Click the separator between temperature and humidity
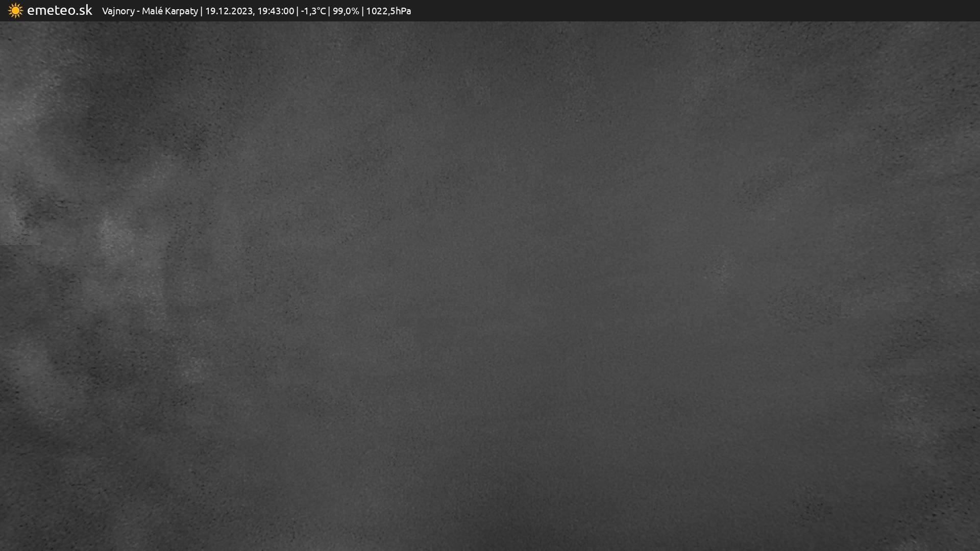Image resolution: width=980 pixels, height=551 pixels. pyautogui.click(x=329, y=11)
